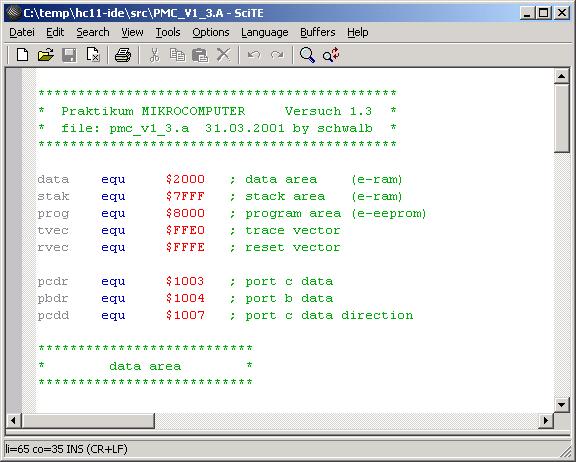Copy selection with toolbar copy icon
Viewport: 576px width, 462px height.
coord(177,55)
